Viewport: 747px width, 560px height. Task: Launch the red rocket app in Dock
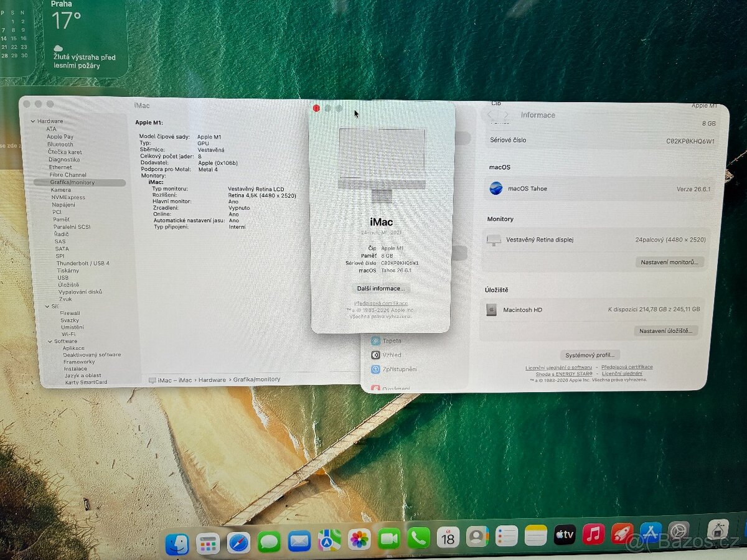coord(622,533)
